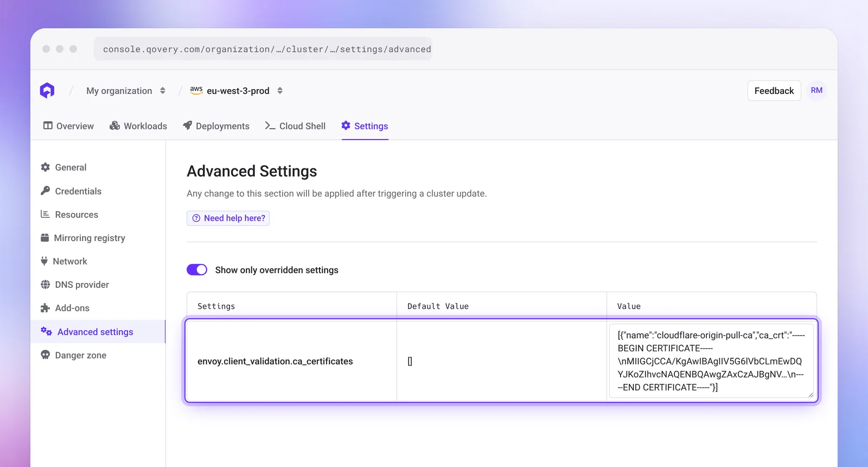Viewport: 868px width, 467px height.
Task: Click the Add-ons puzzle piece icon
Action: [x=46, y=308]
